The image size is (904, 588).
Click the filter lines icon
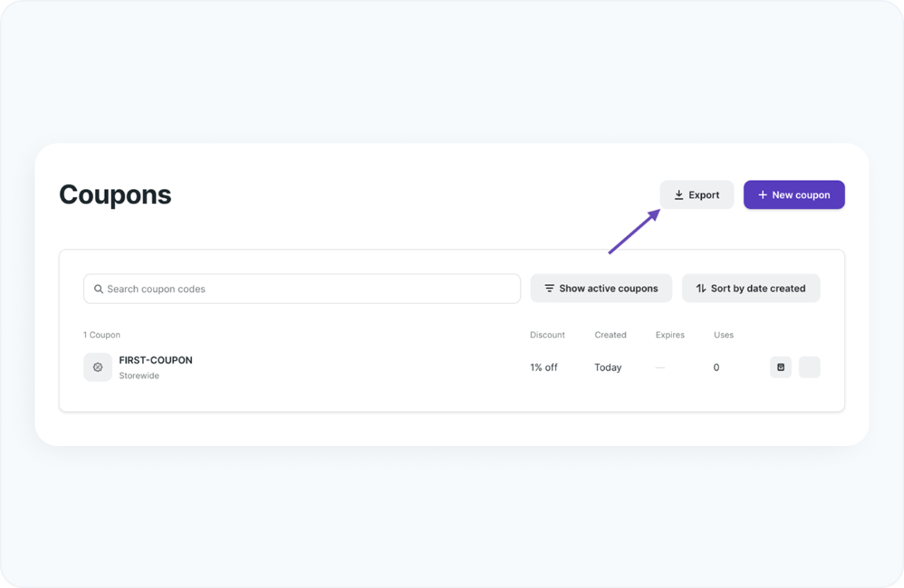[x=550, y=288]
